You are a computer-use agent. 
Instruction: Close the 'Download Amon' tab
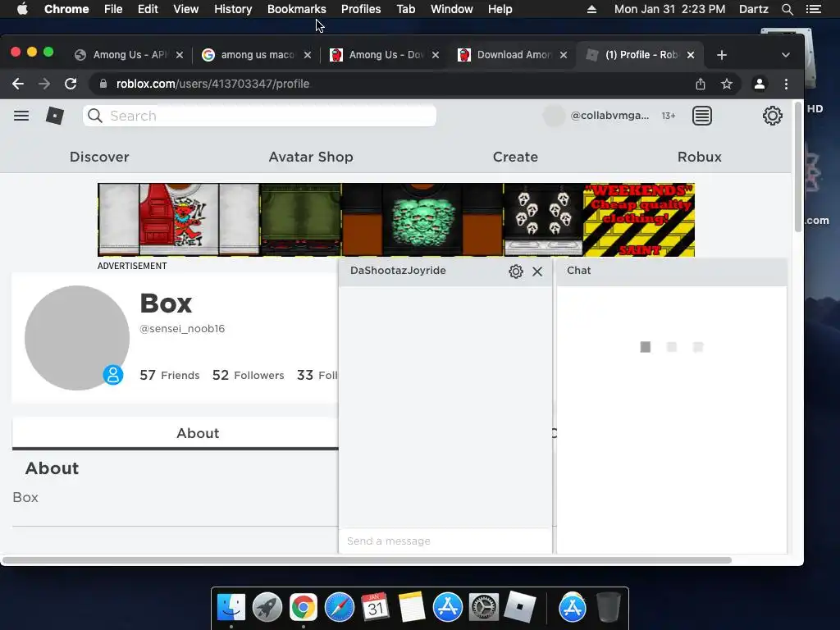[564, 55]
